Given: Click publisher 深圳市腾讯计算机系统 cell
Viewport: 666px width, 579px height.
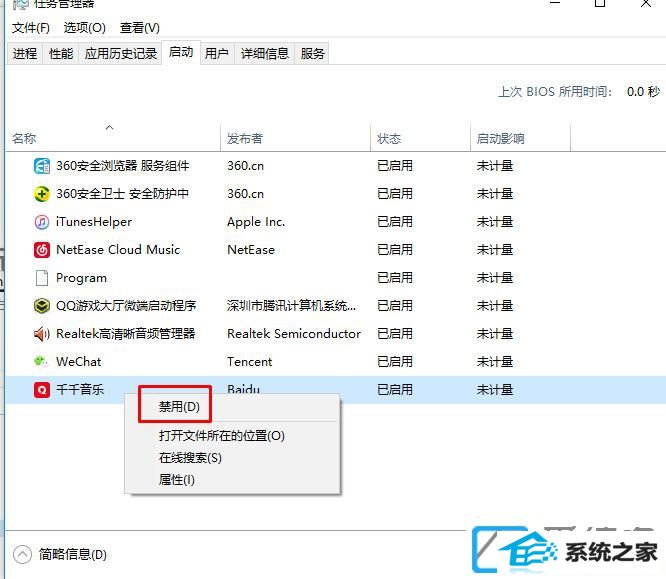Looking at the screenshot, I should click(291, 305).
